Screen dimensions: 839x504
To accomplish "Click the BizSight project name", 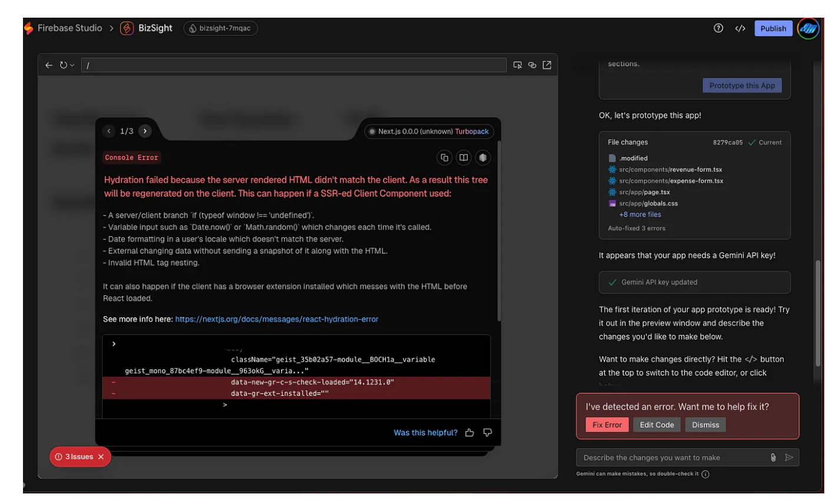I will point(156,28).
